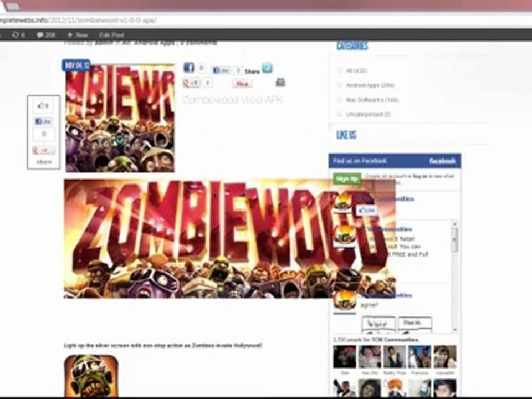532x399 pixels.
Task: Click the first fan avatar in Facebook widget
Action: (x=344, y=356)
